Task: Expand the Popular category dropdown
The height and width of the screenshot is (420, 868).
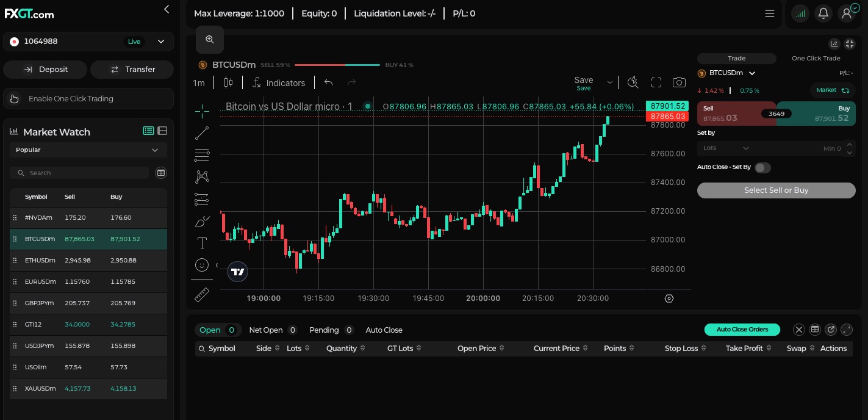Action: [x=88, y=150]
